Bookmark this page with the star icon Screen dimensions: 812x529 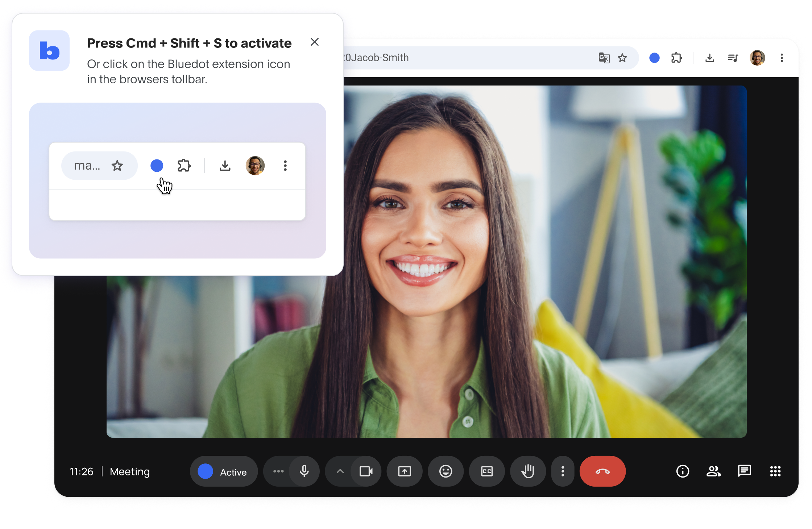pyautogui.click(x=622, y=58)
